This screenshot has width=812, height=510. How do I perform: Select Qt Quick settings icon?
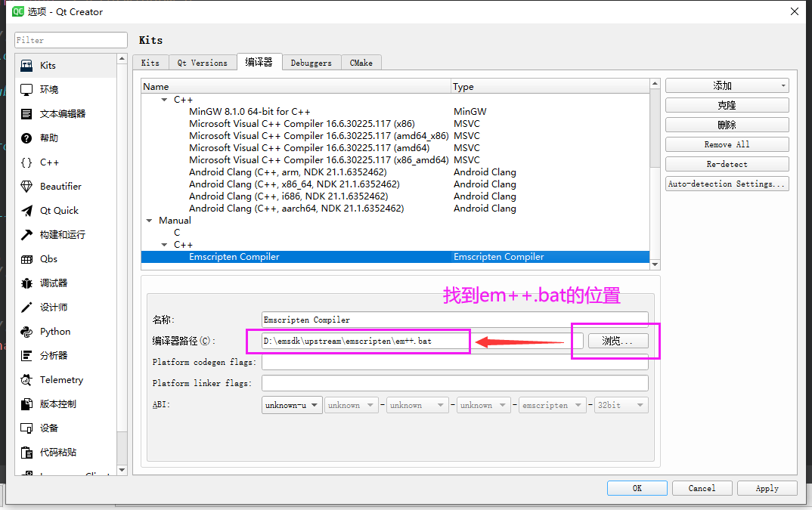[x=54, y=210]
